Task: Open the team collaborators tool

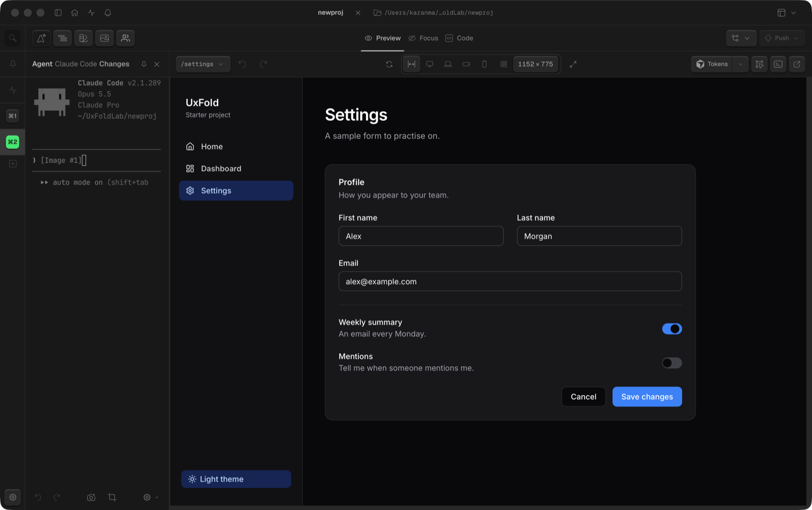Action: 125,38
